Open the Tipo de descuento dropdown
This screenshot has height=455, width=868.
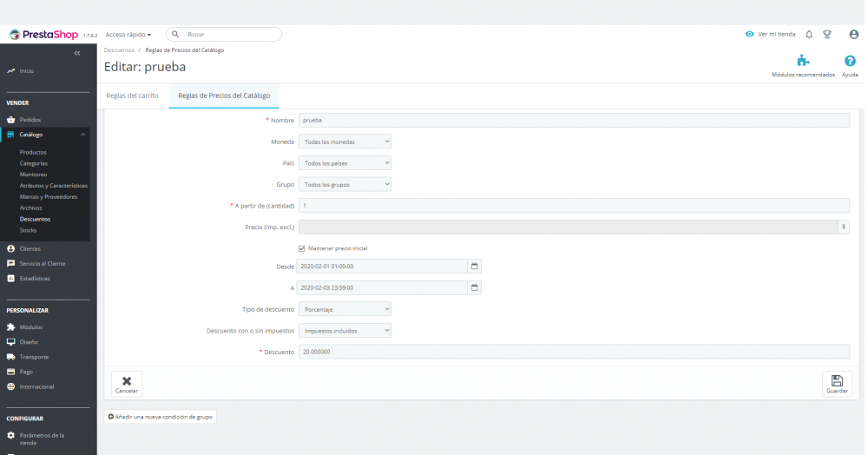click(x=345, y=309)
